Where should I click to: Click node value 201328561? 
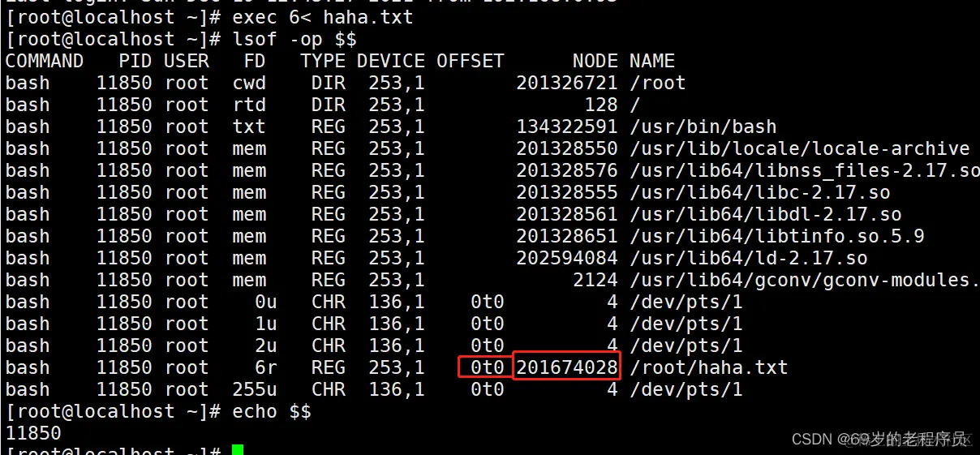pos(567,214)
